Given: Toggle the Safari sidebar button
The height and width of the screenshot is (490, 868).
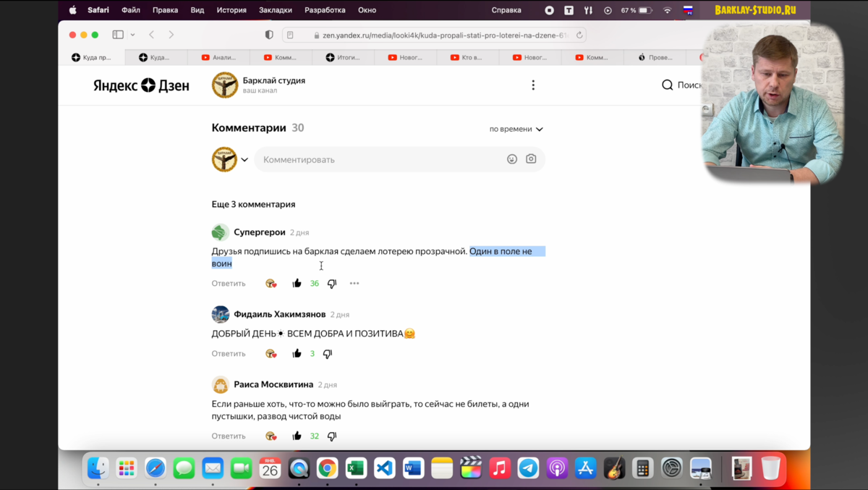Looking at the screenshot, I should click(118, 35).
